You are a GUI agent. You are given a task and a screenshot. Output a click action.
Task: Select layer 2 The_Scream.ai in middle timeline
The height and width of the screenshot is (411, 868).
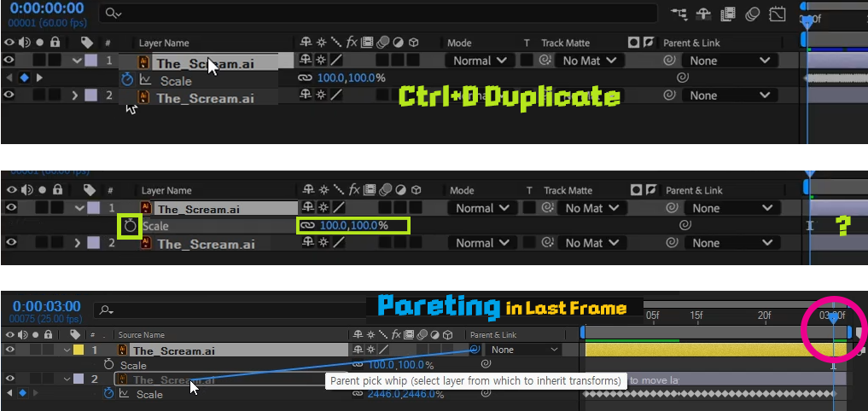tap(206, 243)
